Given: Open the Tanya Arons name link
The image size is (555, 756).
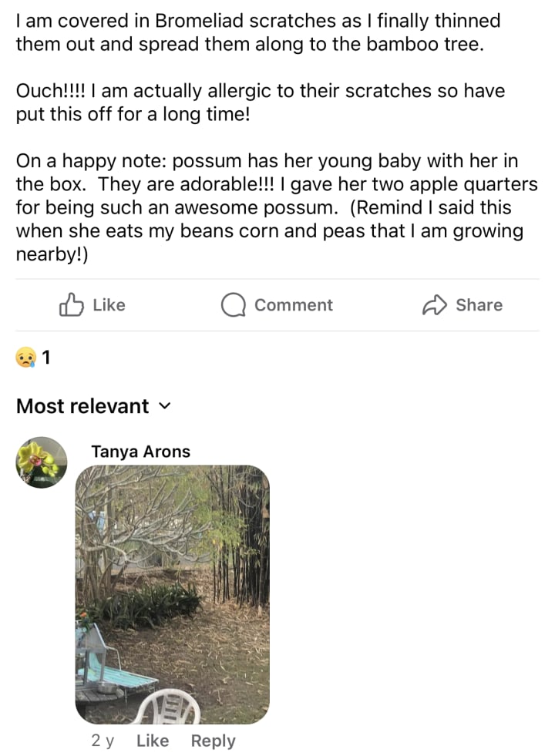Looking at the screenshot, I should pos(140,452).
